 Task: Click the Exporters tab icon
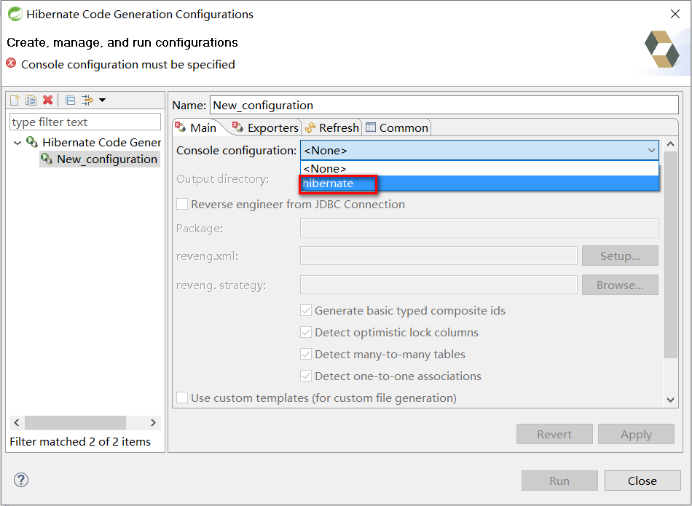[238, 127]
